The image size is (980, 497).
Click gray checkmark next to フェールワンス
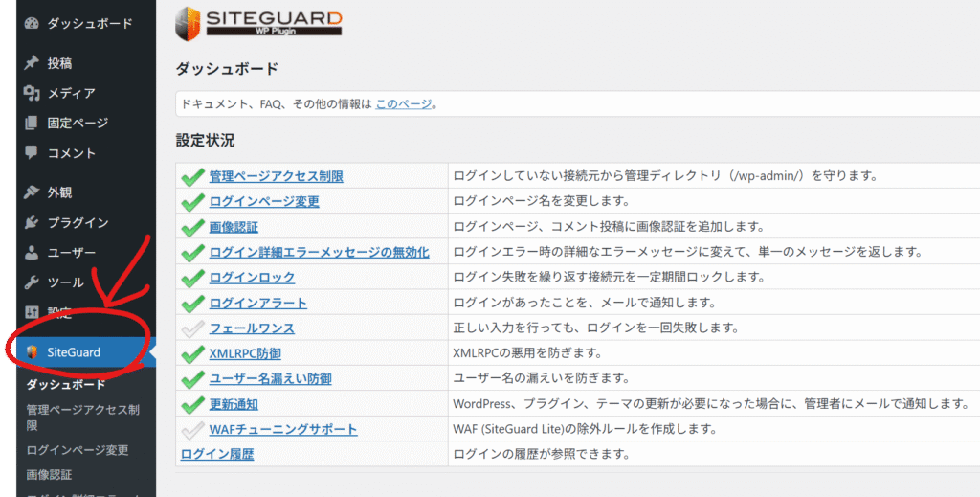192,328
